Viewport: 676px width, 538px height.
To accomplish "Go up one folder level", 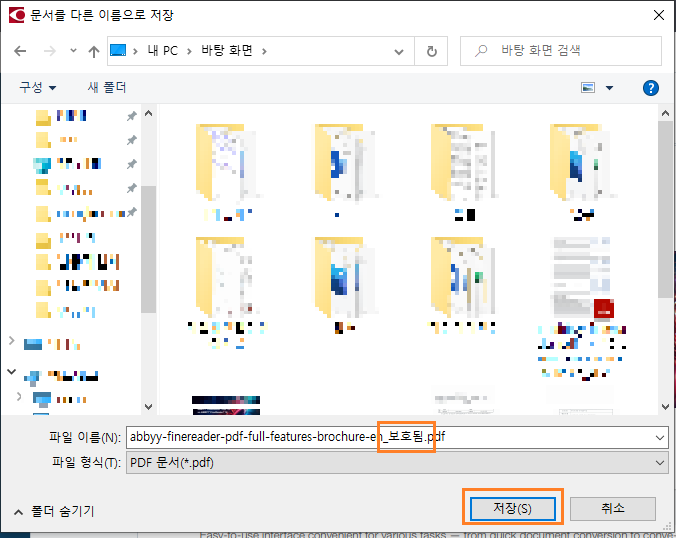I will coord(94,51).
